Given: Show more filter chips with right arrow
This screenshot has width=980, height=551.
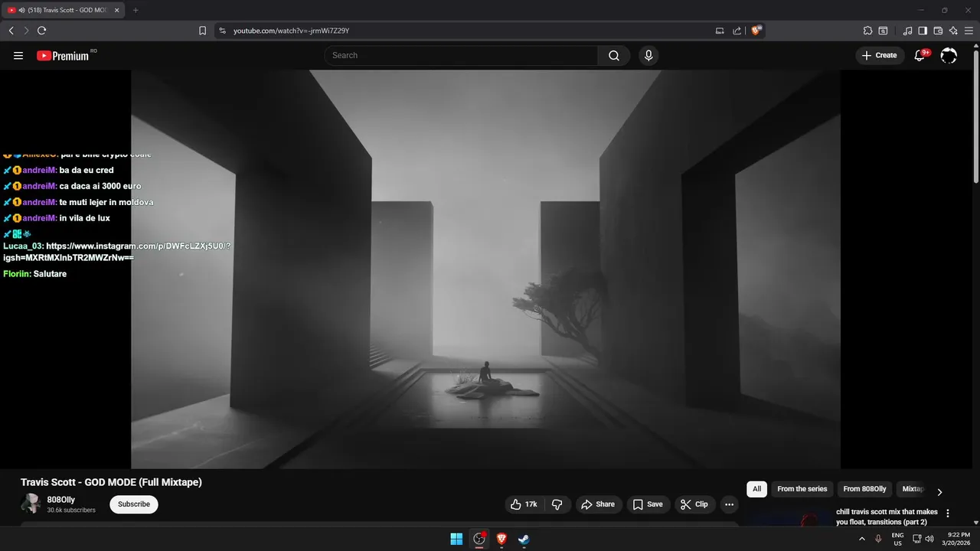Looking at the screenshot, I should (939, 491).
